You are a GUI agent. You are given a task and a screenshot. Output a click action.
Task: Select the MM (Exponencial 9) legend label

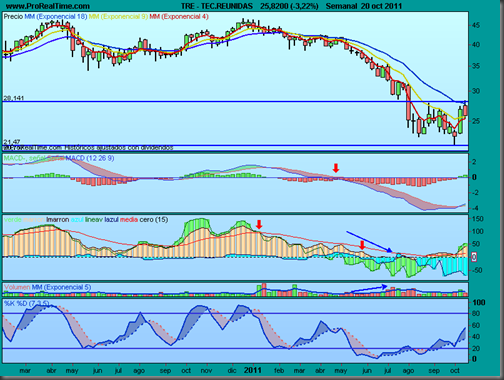pos(118,16)
